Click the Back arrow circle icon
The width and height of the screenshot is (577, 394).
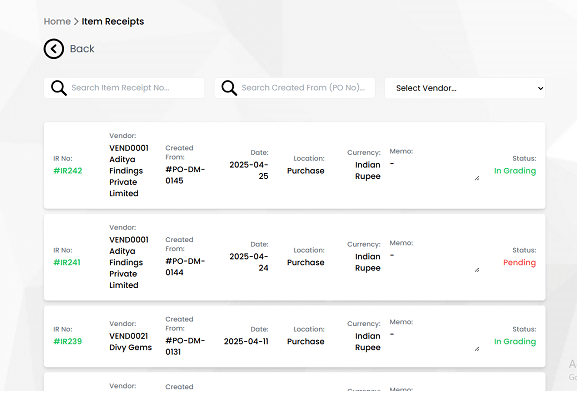[x=54, y=49]
